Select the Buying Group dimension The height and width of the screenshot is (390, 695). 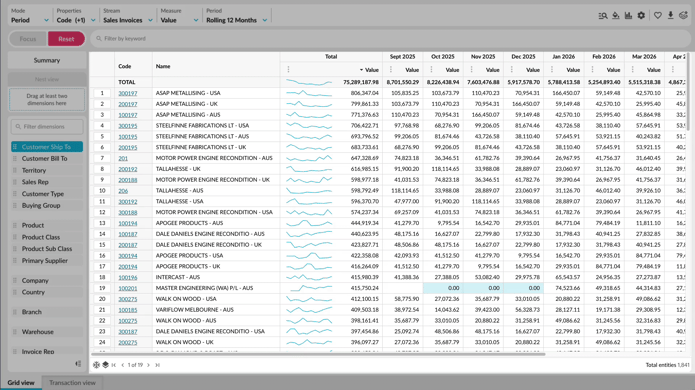[x=47, y=205]
